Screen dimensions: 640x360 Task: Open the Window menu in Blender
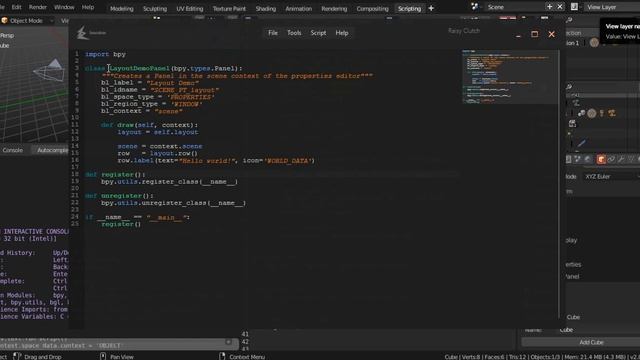64,7
